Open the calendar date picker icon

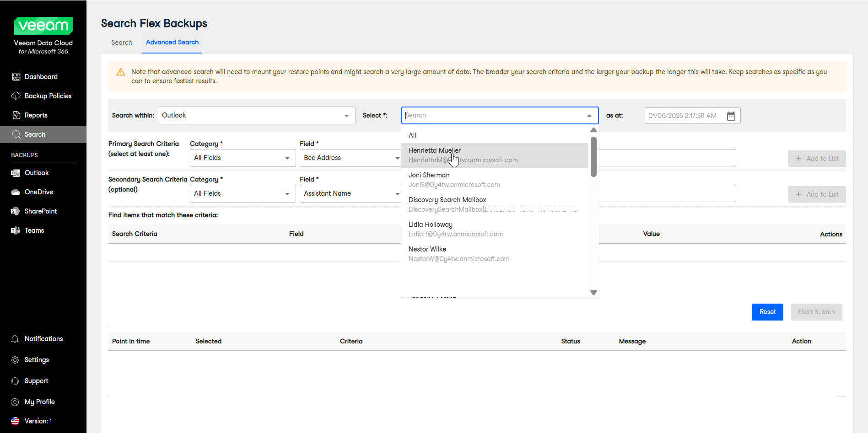coord(731,116)
